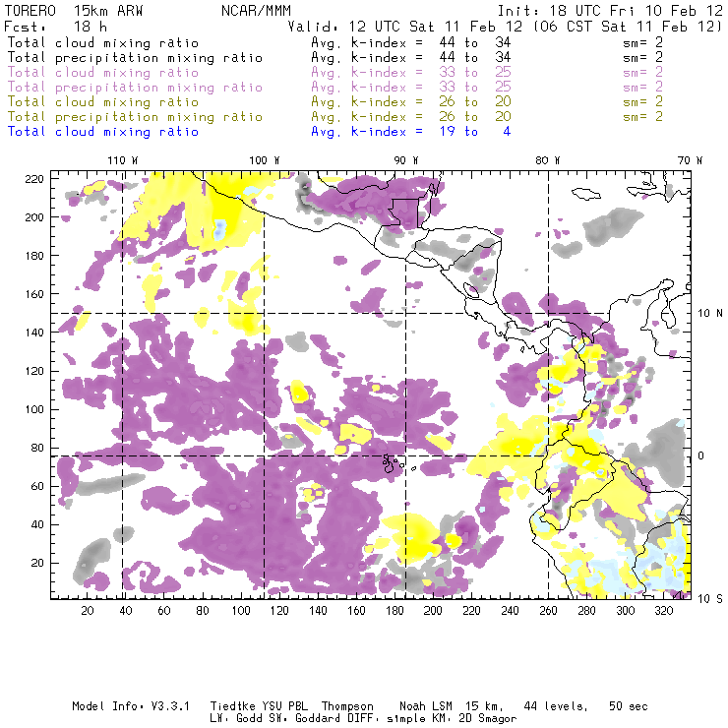
Task: Click the "Noah LSM" label
Action: click(426, 706)
